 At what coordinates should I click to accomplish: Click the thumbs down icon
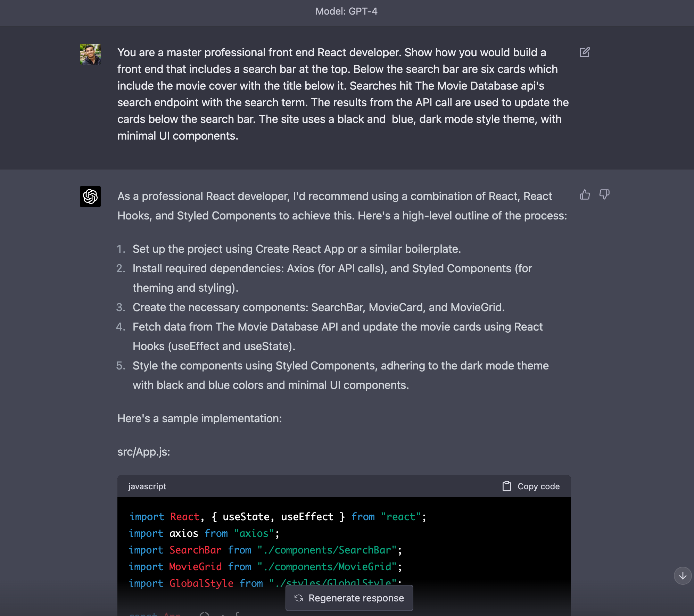[604, 194]
